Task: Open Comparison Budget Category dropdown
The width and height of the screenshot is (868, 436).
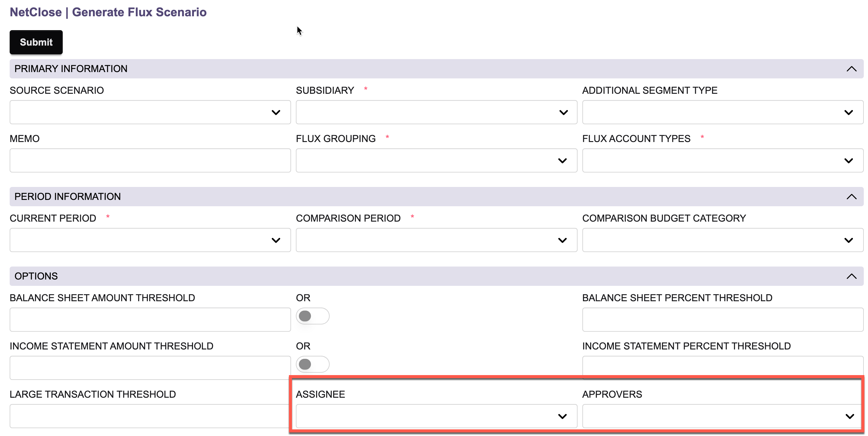Action: (722, 240)
